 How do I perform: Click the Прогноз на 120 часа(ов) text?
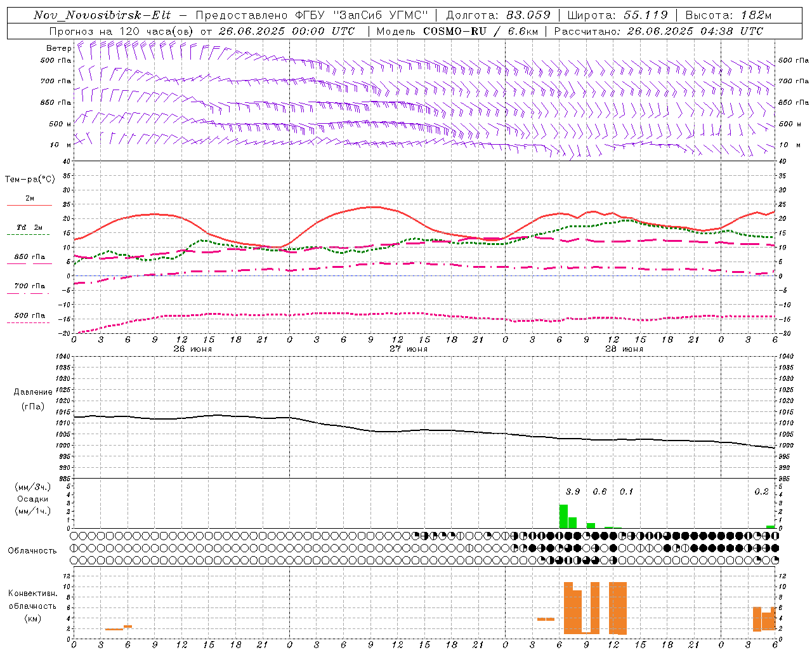point(122,31)
